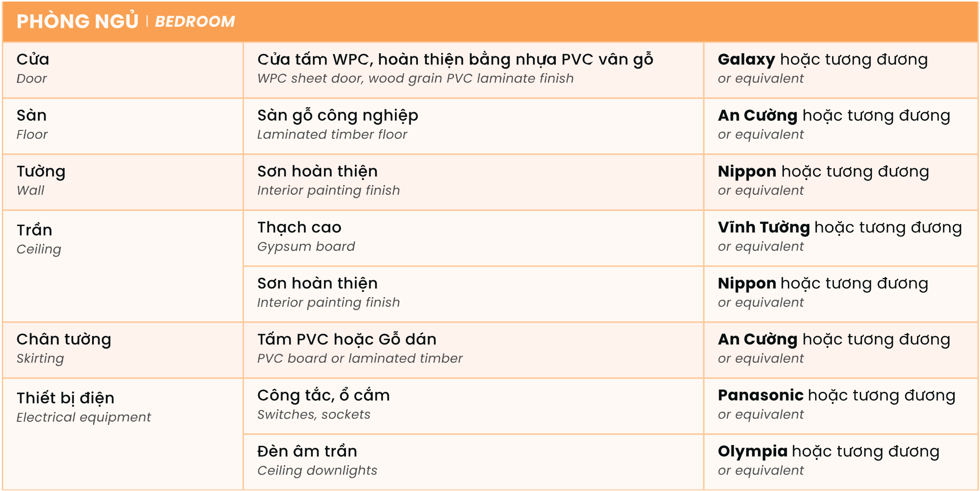Click the Vĩnh Tường brand name
The width and height of the screenshot is (980, 491).
pyautogui.click(x=764, y=227)
